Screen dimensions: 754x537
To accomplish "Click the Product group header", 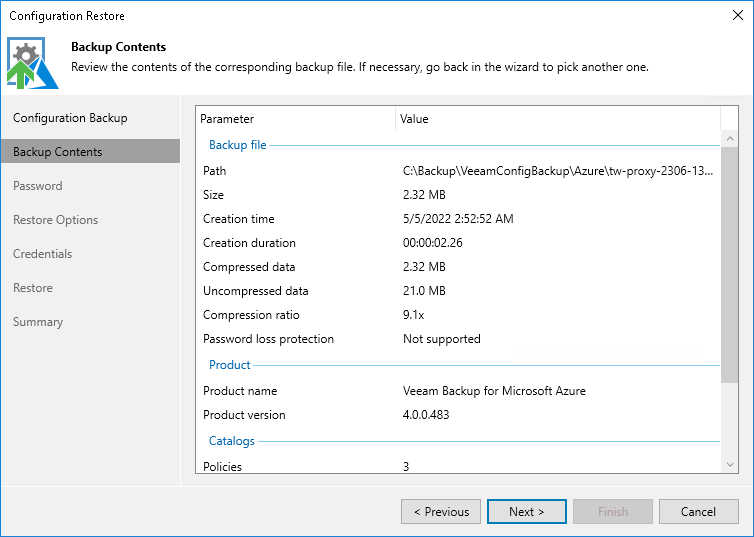I will 230,365.
